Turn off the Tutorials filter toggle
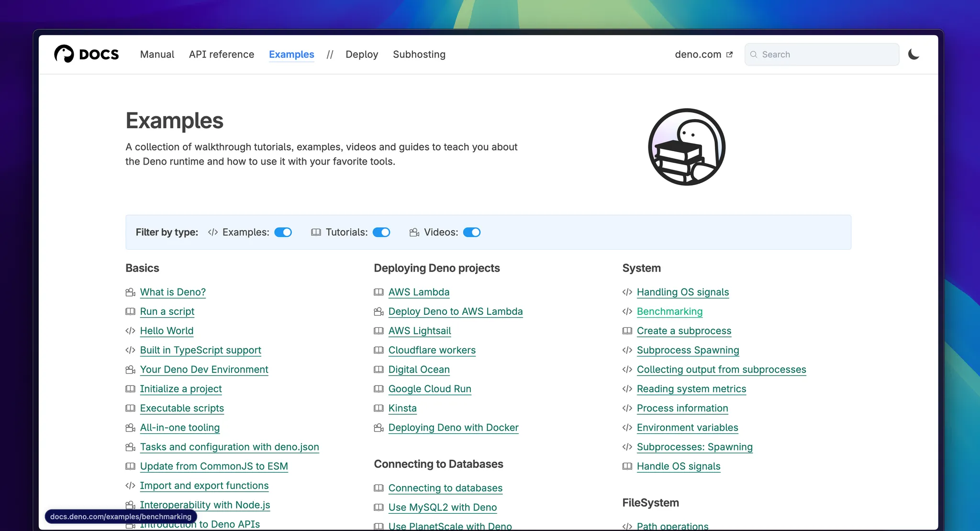 click(x=381, y=232)
